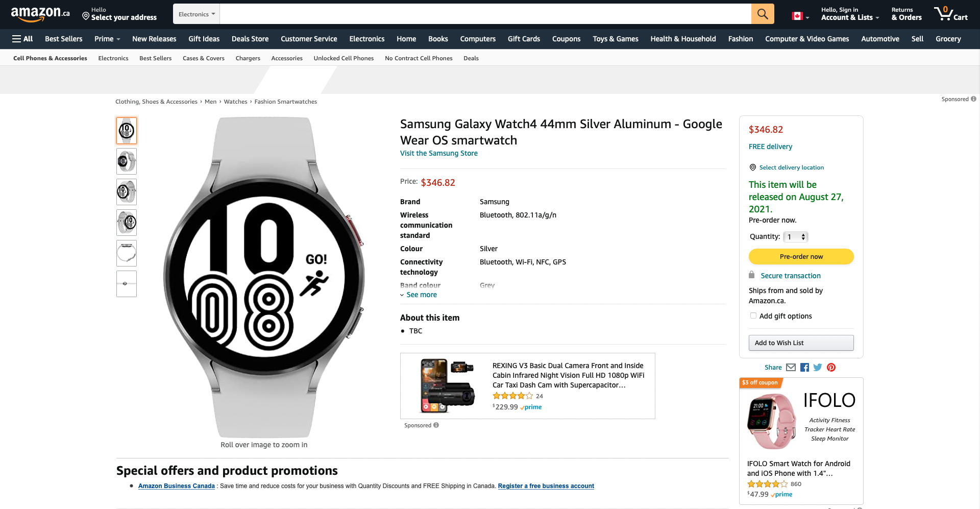
Task: Click into the main search input field
Action: [485, 14]
